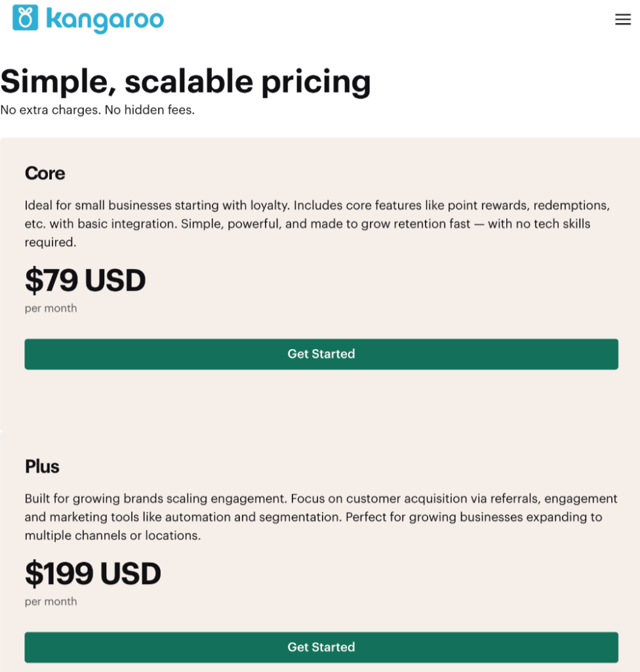
Task: Click 'per month' below the $199 price
Action: (50, 602)
